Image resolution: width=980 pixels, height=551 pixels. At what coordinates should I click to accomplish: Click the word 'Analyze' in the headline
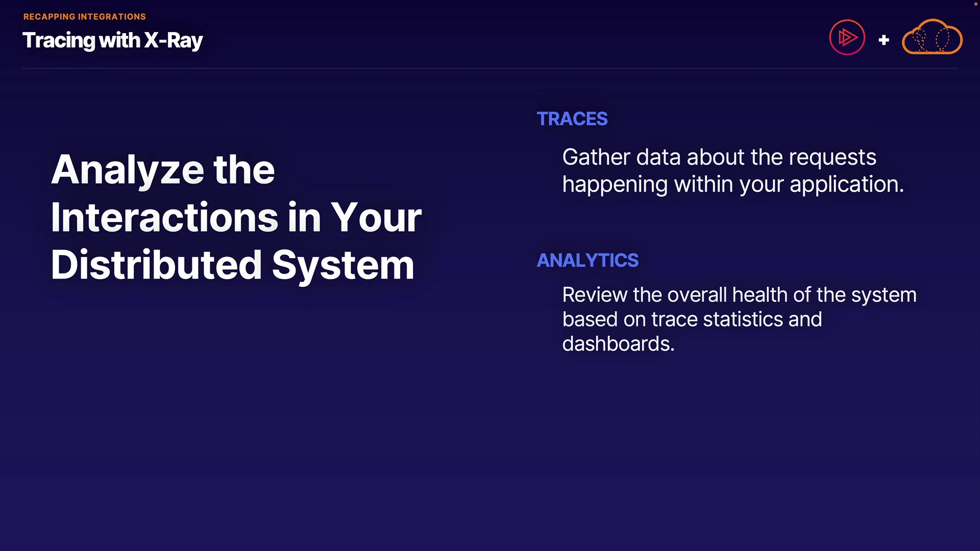[x=128, y=170]
